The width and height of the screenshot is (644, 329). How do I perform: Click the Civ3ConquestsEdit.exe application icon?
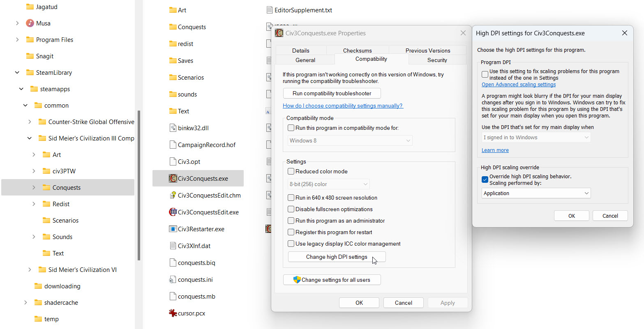coord(173,212)
